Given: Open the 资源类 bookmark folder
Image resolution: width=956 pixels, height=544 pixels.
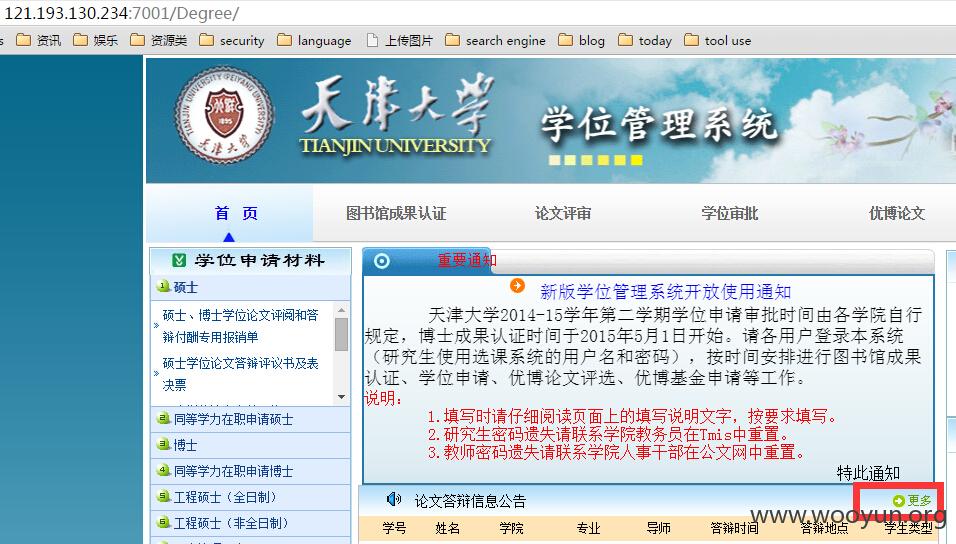Looking at the screenshot, I should 159,41.
